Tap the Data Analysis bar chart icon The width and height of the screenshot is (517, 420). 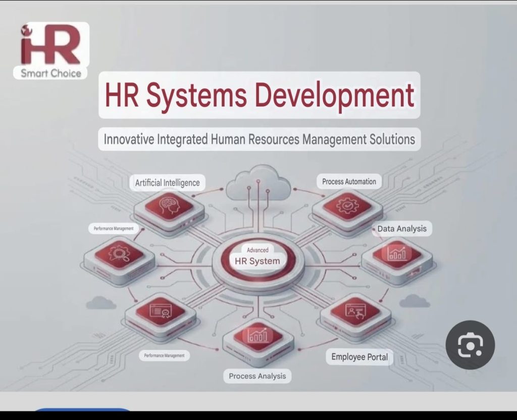point(397,254)
